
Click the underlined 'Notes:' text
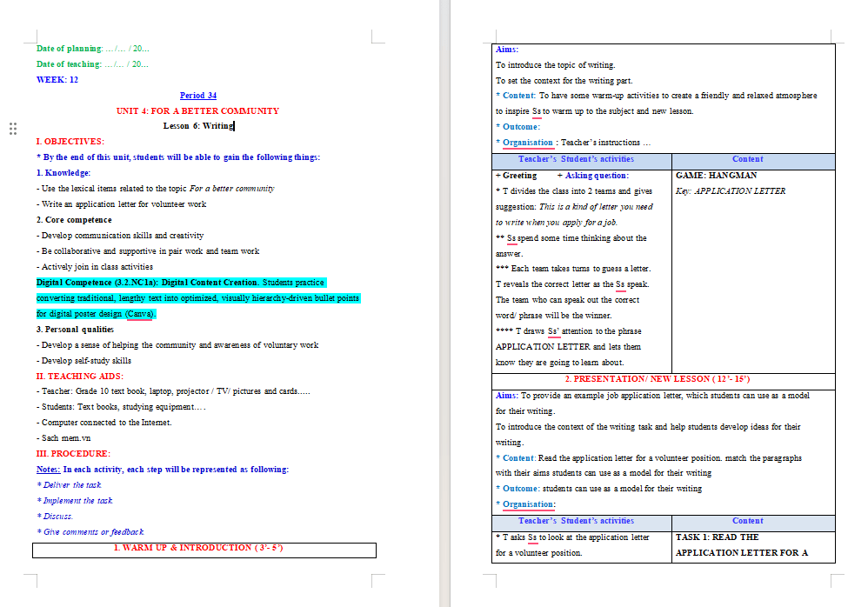click(48, 470)
